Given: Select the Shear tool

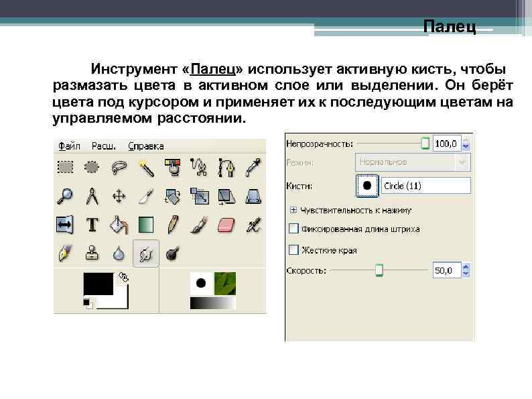Looking at the screenshot, I should coord(226,196).
